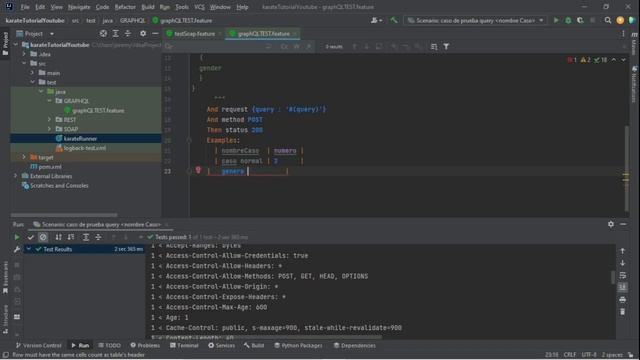Build project with hammer icon
Screen dimensions: 640x360
coord(394,20)
